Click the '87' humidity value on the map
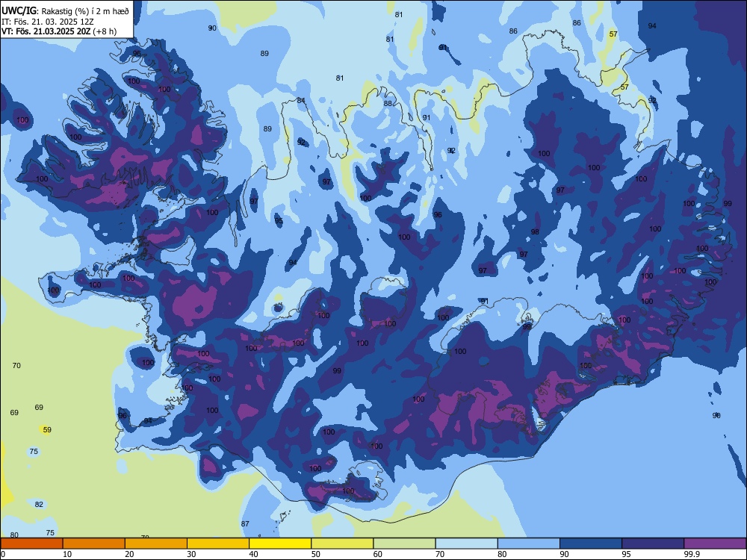Screen dimensions: 747x560 [245, 523]
